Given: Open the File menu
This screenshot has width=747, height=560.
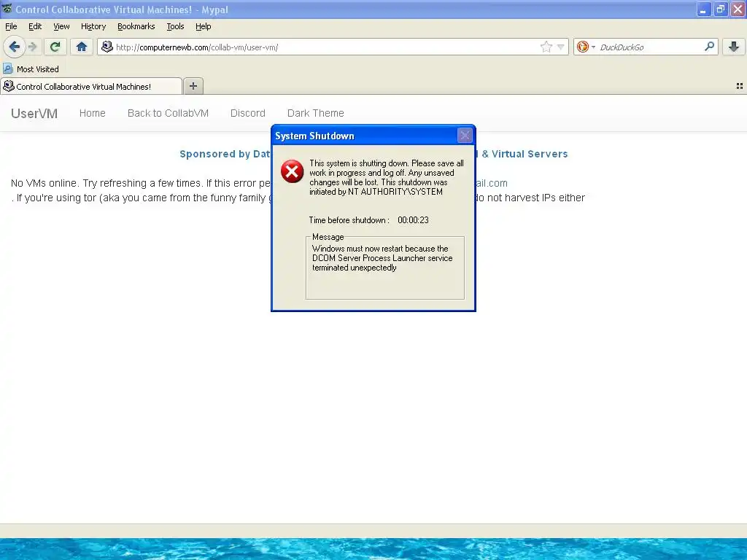Looking at the screenshot, I should click(11, 26).
